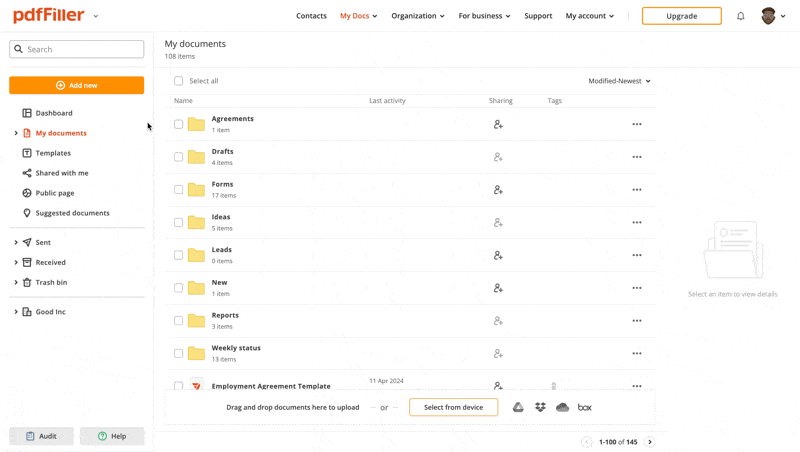The image size is (800, 452).
Task: Click the notification bell icon
Action: 740,16
